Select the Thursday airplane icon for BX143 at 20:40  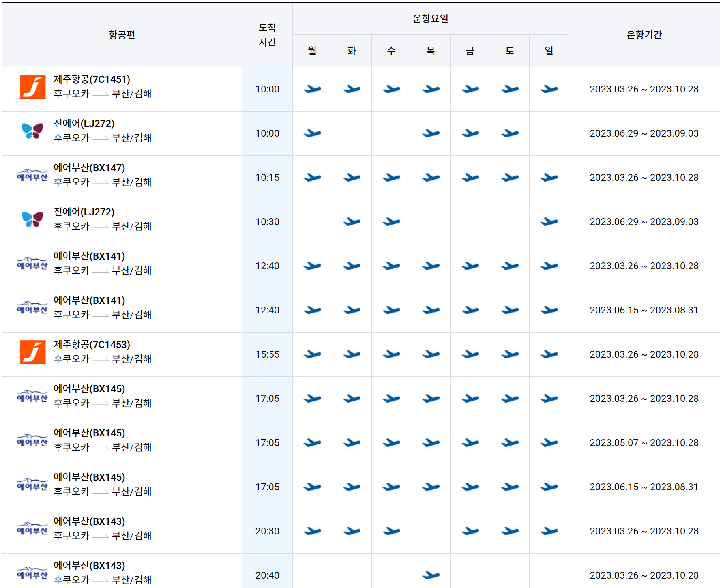[431, 575]
